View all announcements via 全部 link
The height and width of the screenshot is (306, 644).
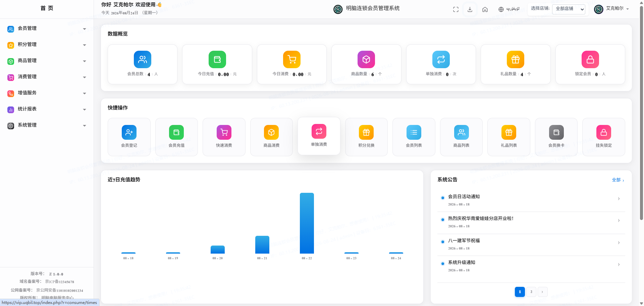618,180
